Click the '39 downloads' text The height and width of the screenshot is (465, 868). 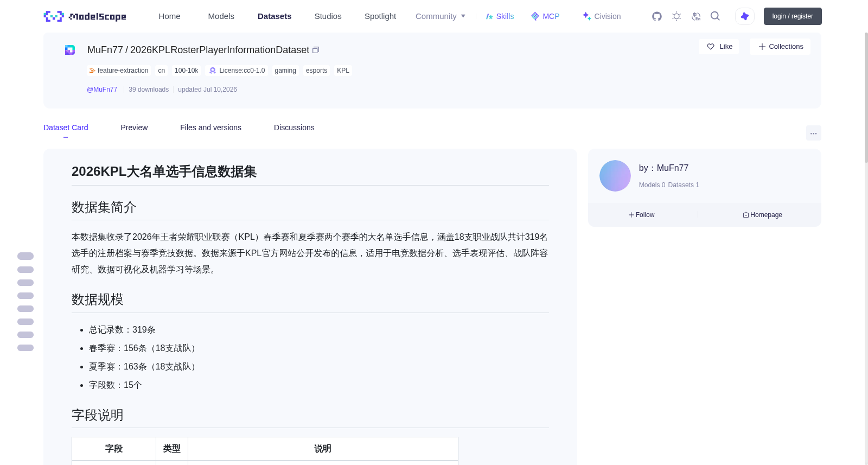click(x=149, y=90)
